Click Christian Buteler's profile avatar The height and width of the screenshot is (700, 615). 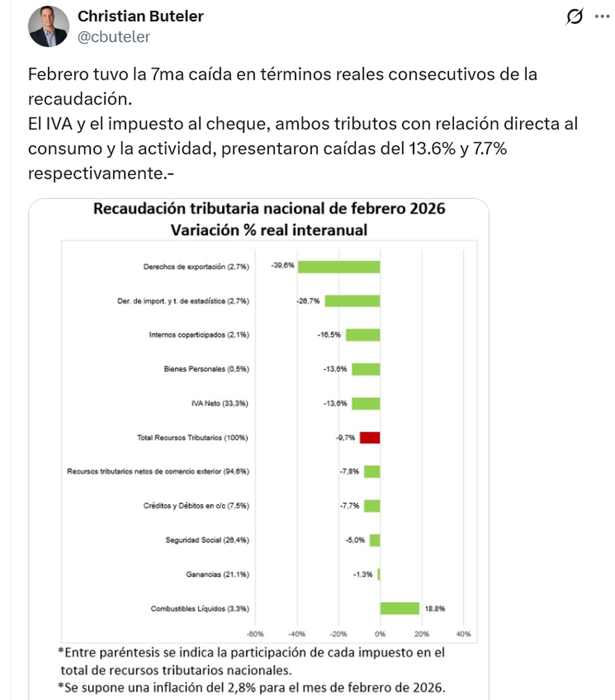[48, 27]
